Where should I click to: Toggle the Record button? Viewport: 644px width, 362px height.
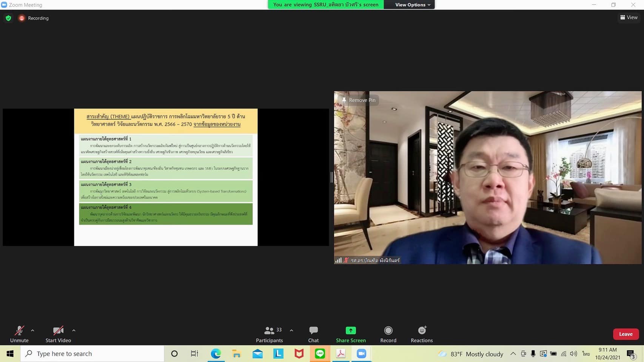[388, 334]
